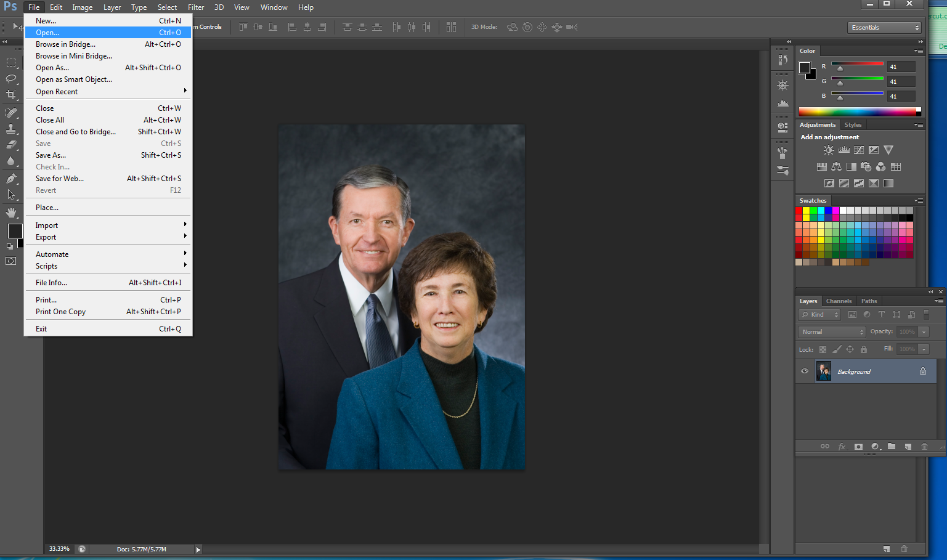Add a Color Balance adjustment

click(837, 167)
